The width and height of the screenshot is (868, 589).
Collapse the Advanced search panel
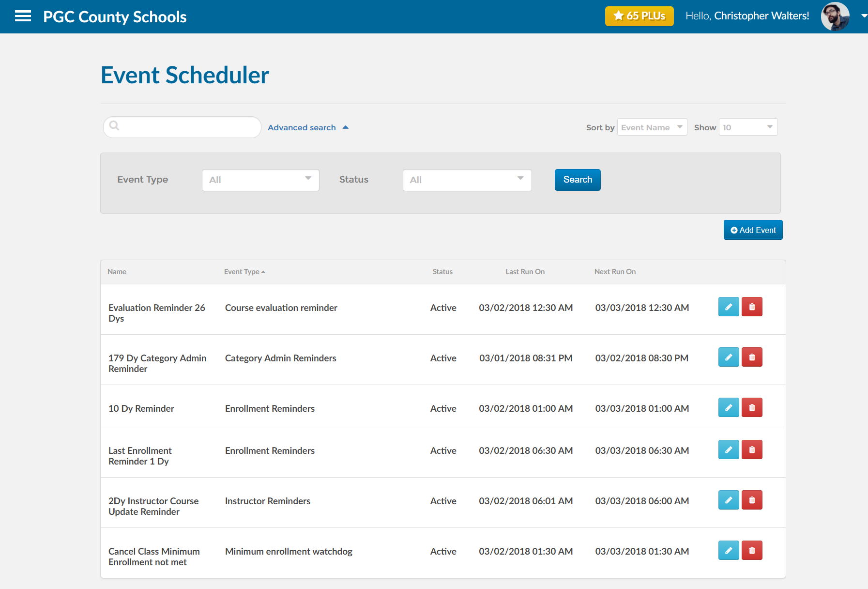308,127
